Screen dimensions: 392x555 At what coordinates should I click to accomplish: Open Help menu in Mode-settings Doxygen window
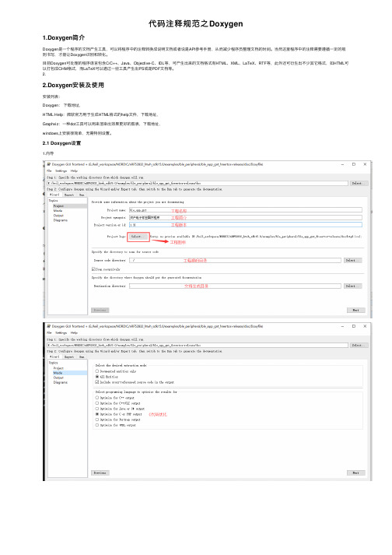tap(74, 332)
